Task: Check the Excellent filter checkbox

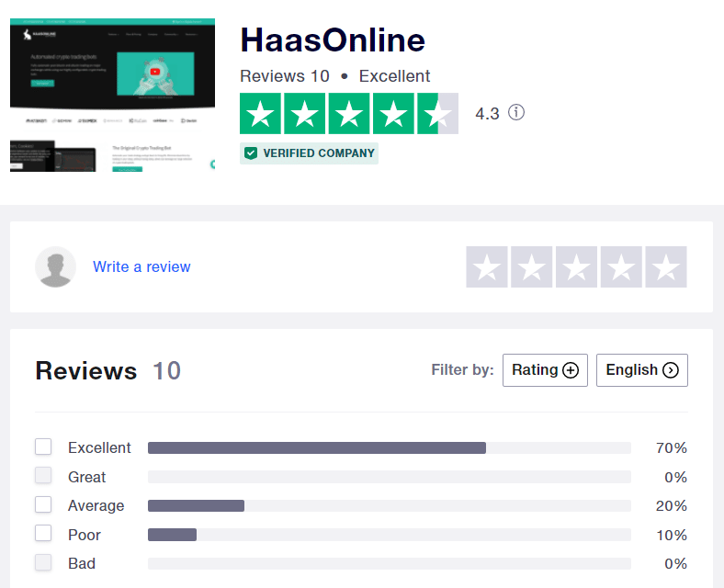Action: 43,447
